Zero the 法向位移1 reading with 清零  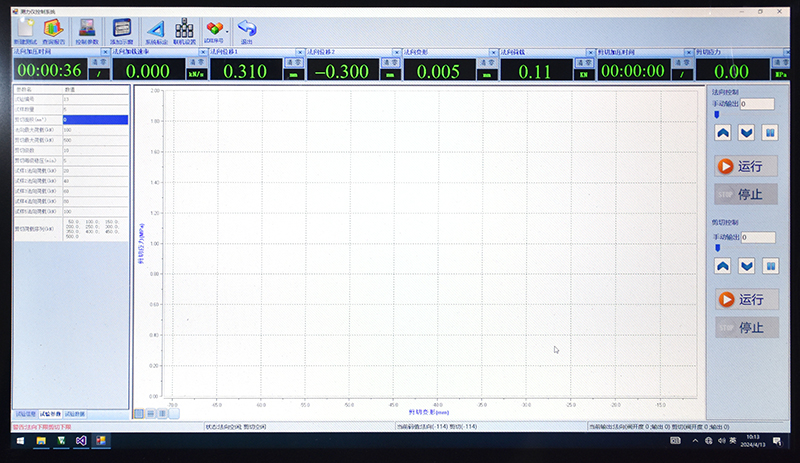coord(292,62)
